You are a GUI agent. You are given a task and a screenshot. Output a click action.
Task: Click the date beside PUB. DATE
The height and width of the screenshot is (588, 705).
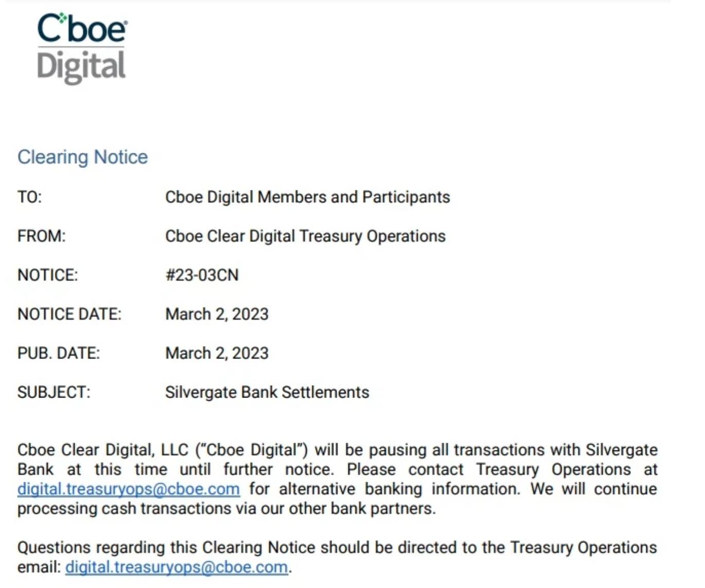click(x=217, y=354)
